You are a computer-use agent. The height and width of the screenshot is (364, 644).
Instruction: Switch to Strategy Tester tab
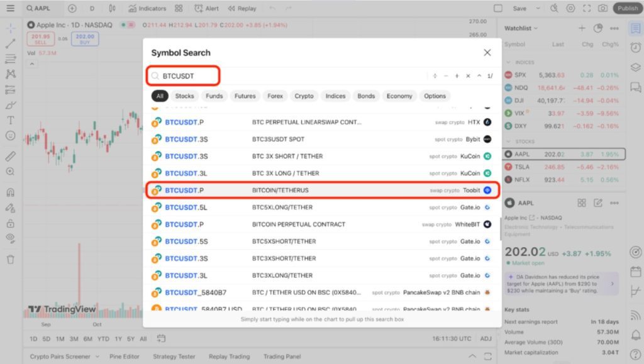174,356
